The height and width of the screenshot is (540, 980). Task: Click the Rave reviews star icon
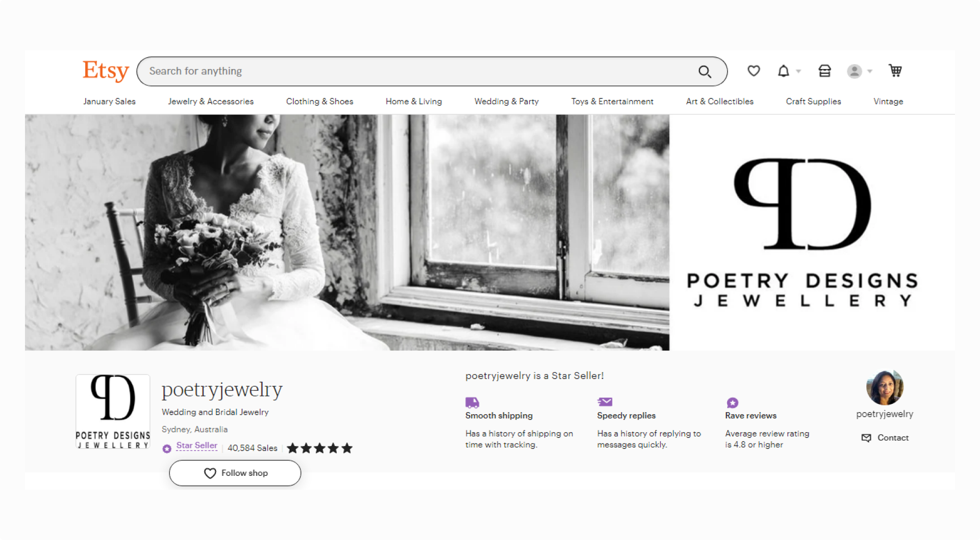point(733,402)
